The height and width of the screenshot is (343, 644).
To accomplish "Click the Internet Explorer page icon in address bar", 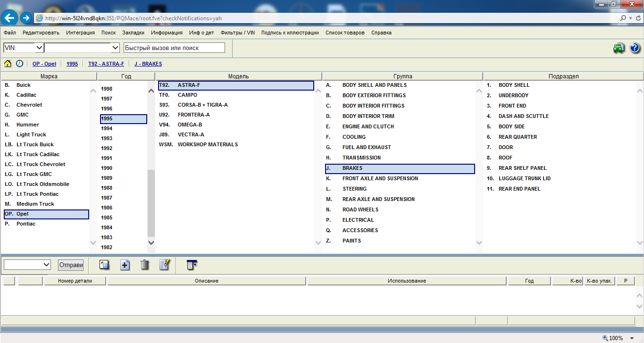I will pyautogui.click(x=40, y=18).
